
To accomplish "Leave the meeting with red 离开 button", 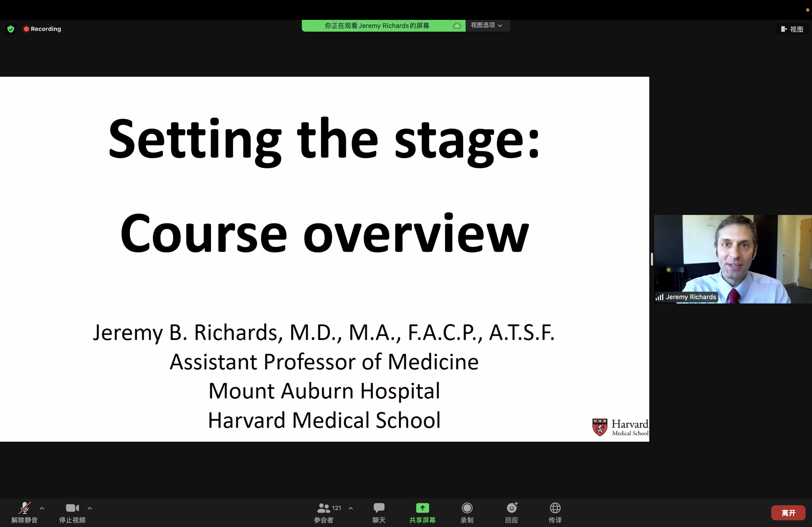I will coord(788,513).
